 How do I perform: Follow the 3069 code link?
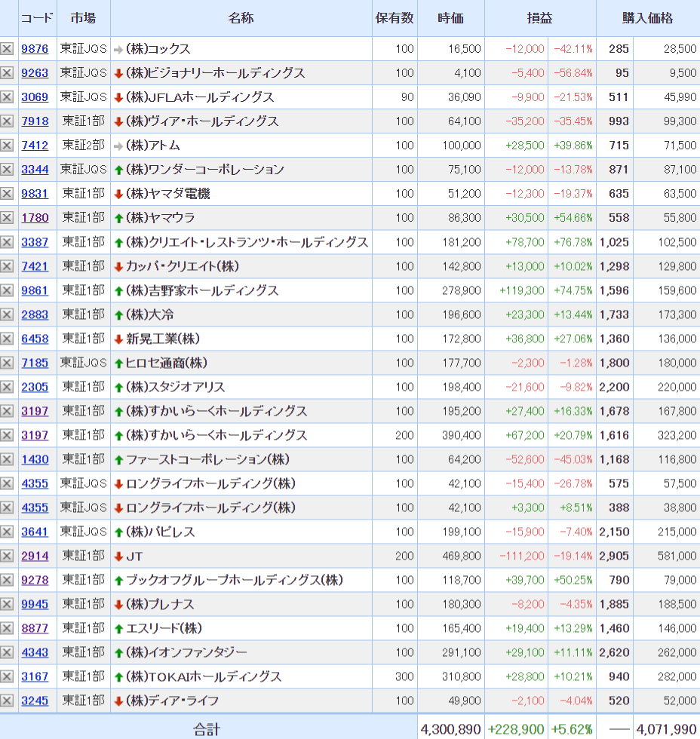pyautogui.click(x=35, y=97)
